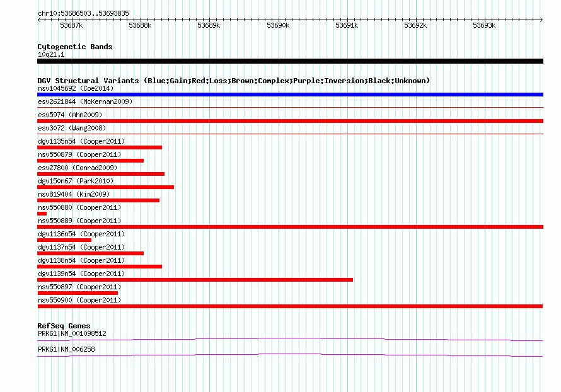Image resolution: width=561 pixels, height=392 pixels.
Task: Click the 53688k ruler tick label
Action: click(140, 25)
